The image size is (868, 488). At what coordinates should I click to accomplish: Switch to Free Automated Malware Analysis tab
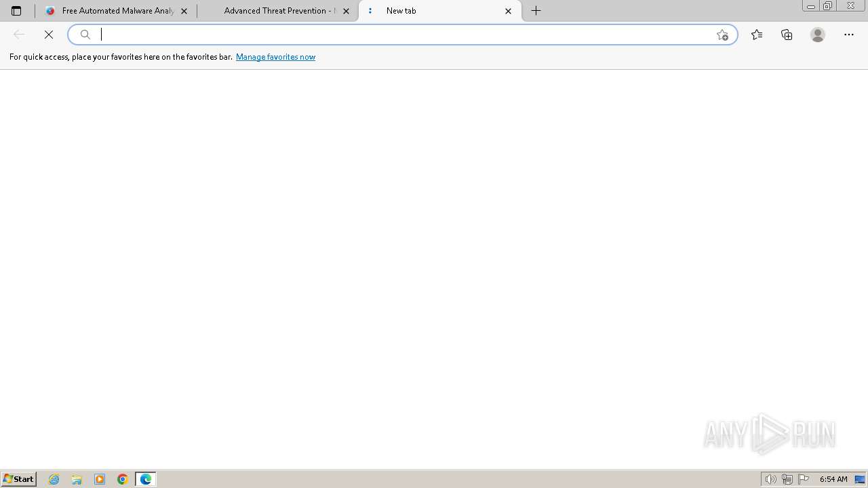[117, 11]
